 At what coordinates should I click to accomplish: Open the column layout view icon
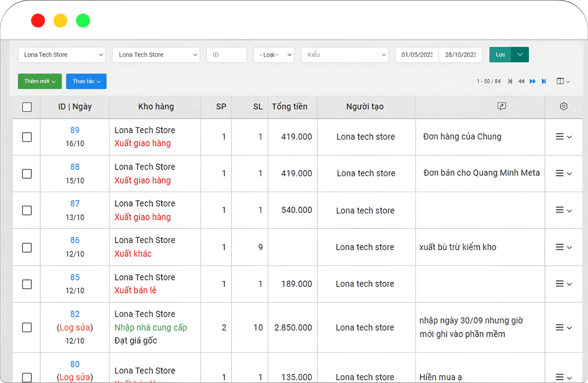pos(563,81)
